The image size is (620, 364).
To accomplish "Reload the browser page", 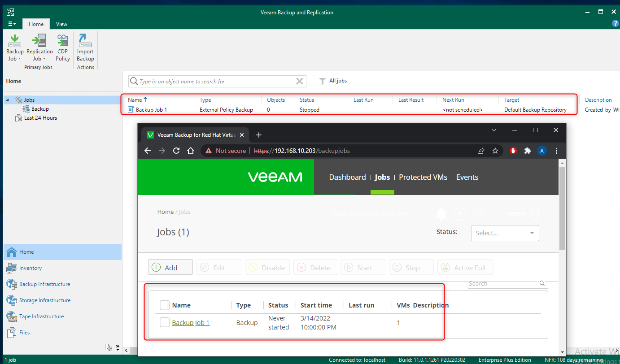I will click(176, 151).
